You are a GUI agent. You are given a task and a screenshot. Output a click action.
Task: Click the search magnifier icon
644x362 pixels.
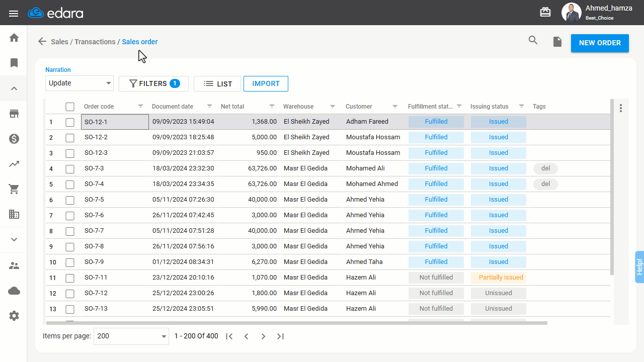pyautogui.click(x=533, y=41)
